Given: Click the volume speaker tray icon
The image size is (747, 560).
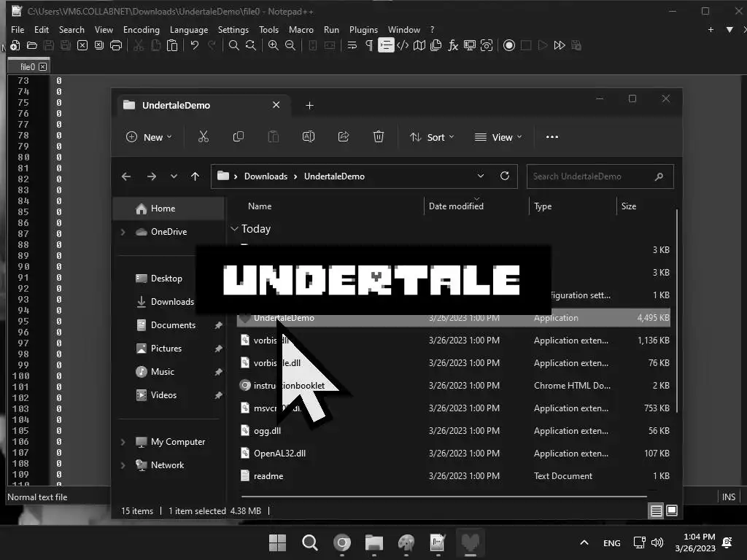Looking at the screenshot, I should pos(657,542).
